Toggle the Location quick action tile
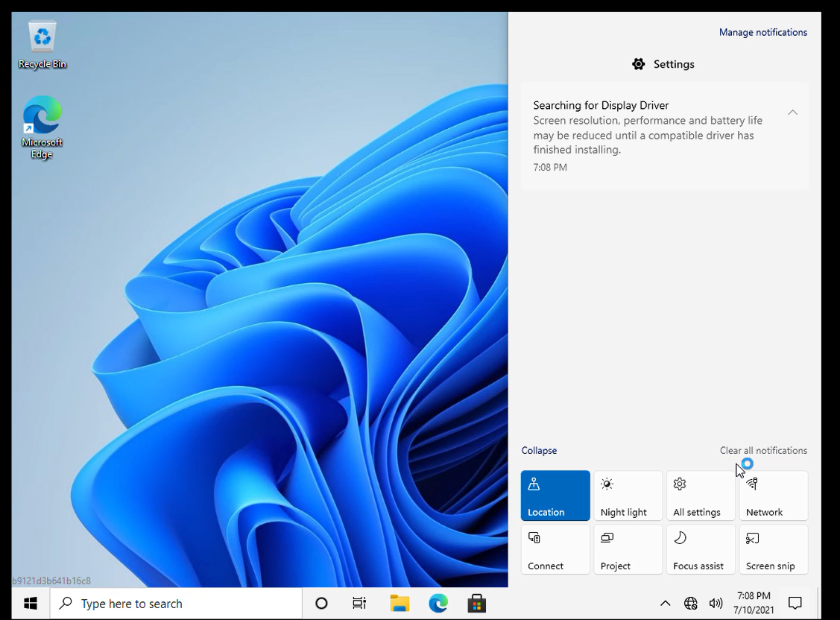840x620 pixels. 555,496
